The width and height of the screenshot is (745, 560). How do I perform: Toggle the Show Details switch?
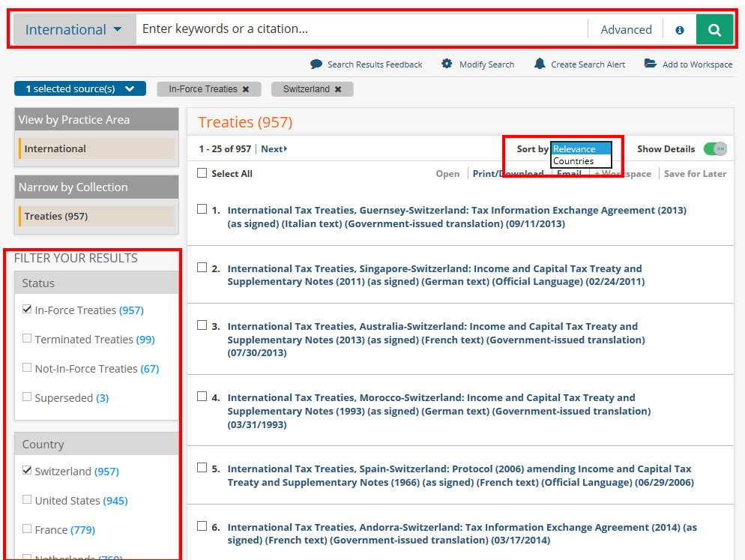click(715, 149)
